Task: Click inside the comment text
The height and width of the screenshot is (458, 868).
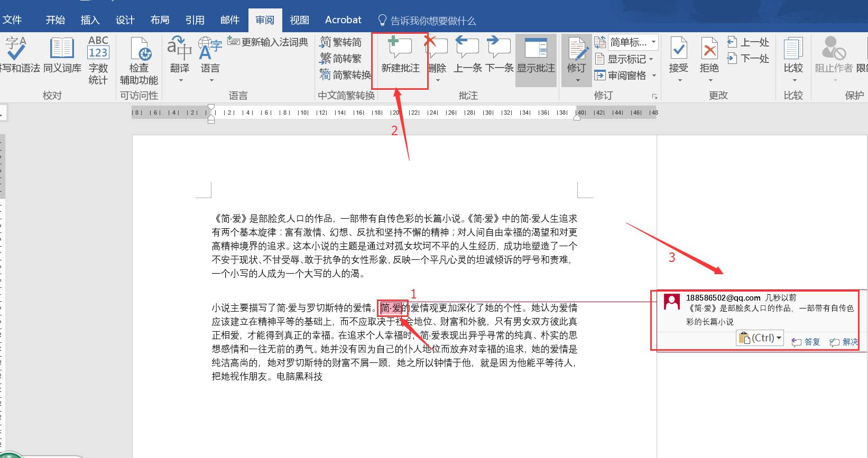Action: (x=770, y=315)
